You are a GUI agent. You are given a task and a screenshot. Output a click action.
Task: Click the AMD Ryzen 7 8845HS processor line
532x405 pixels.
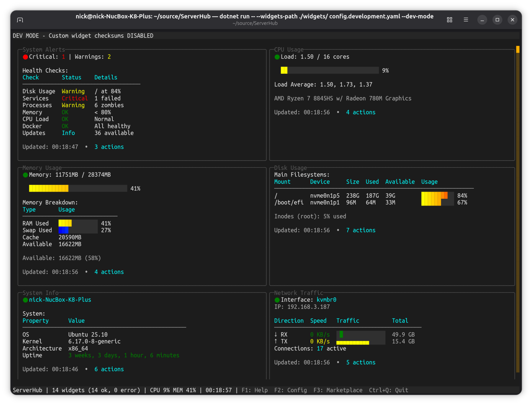click(343, 98)
